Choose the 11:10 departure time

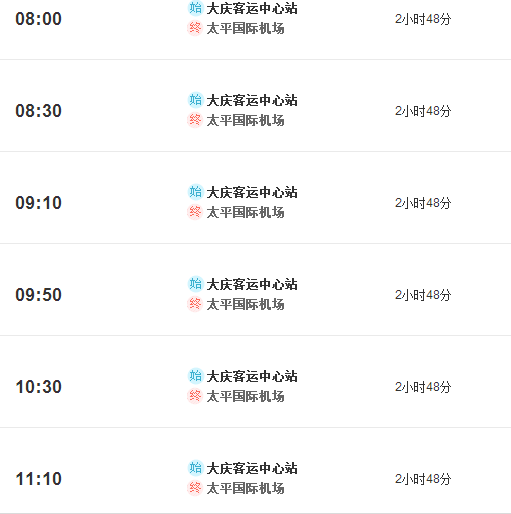pyautogui.click(x=39, y=479)
